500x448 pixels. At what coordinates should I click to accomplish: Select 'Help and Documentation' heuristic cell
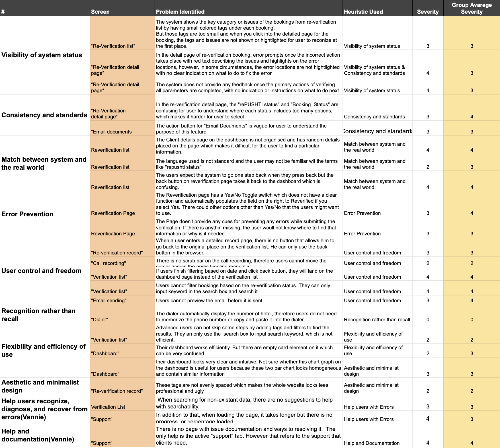tap(377, 435)
